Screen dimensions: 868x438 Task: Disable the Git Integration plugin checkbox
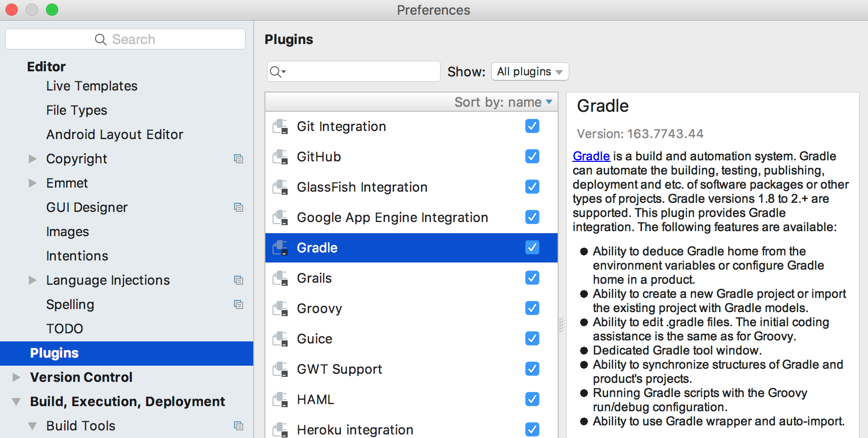click(532, 126)
